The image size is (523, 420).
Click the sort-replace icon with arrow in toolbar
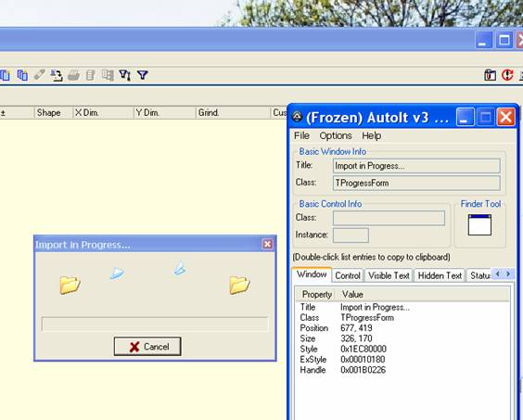pyautogui.click(x=57, y=75)
